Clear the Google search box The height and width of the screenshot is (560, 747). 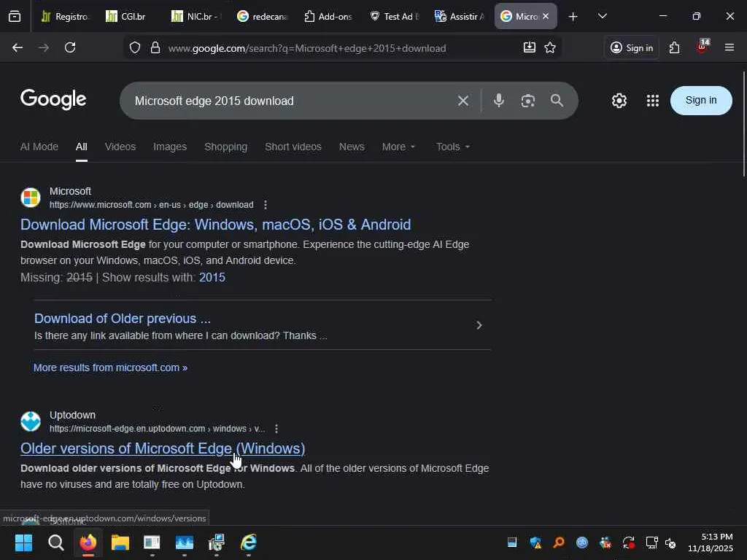(x=463, y=101)
